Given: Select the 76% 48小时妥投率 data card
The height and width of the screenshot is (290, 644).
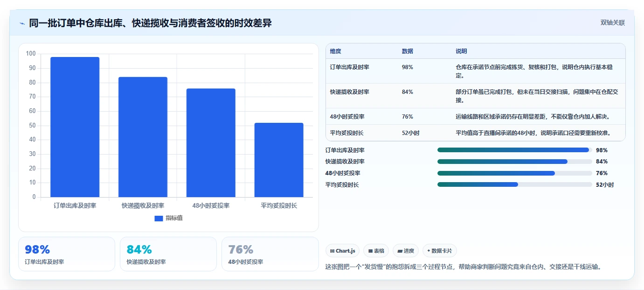Looking at the screenshot, I should (x=270, y=254).
